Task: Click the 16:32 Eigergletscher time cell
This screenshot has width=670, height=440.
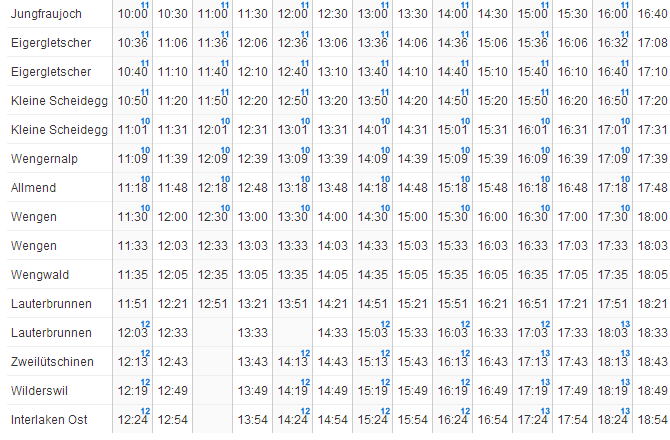Action: tap(612, 43)
